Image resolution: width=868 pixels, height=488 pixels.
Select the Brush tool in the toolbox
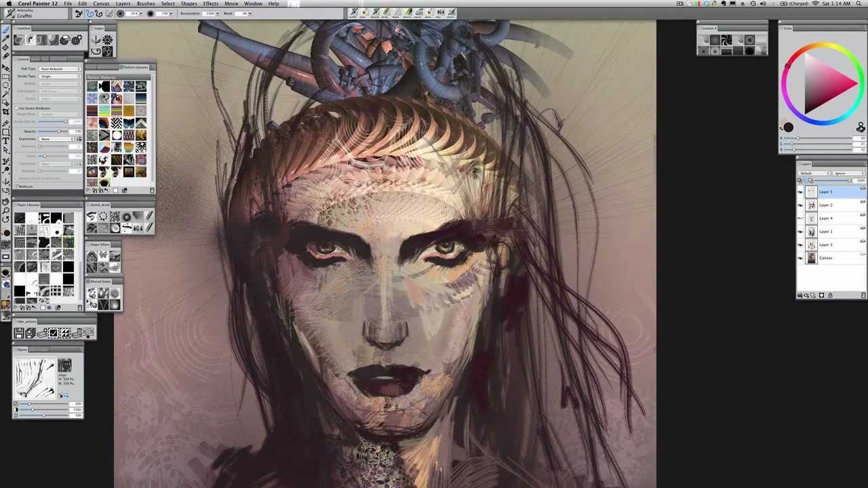pyautogui.click(x=6, y=30)
